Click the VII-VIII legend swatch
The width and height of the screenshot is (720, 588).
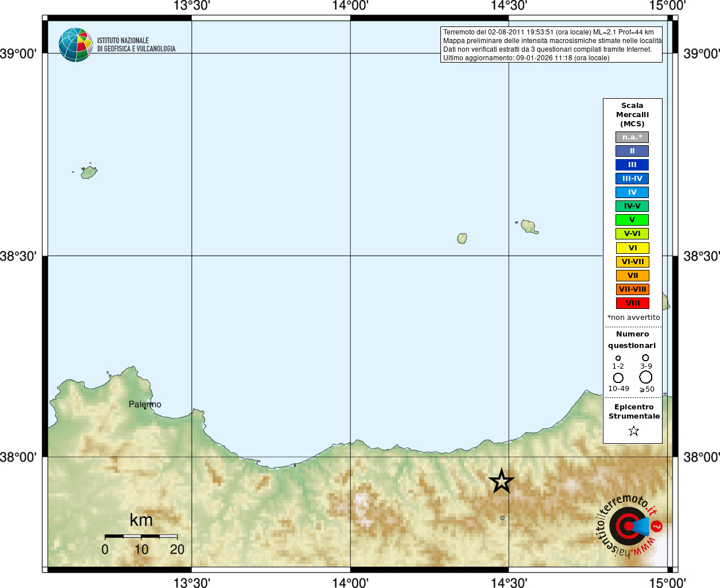click(632, 289)
